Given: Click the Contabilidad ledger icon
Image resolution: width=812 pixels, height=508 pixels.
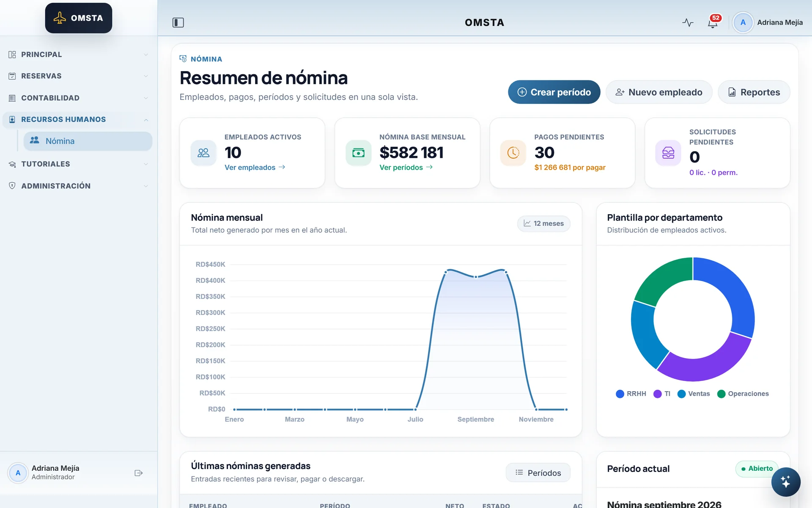Looking at the screenshot, I should point(12,98).
